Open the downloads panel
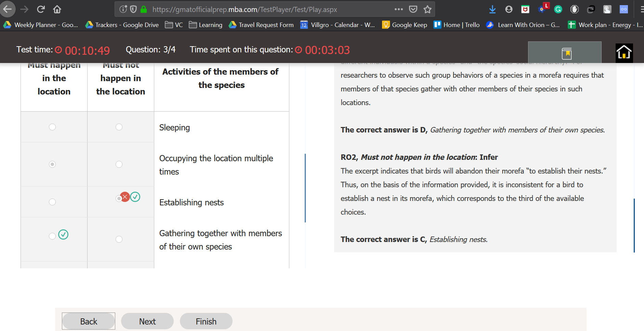The width and height of the screenshot is (644, 331). tap(492, 9)
